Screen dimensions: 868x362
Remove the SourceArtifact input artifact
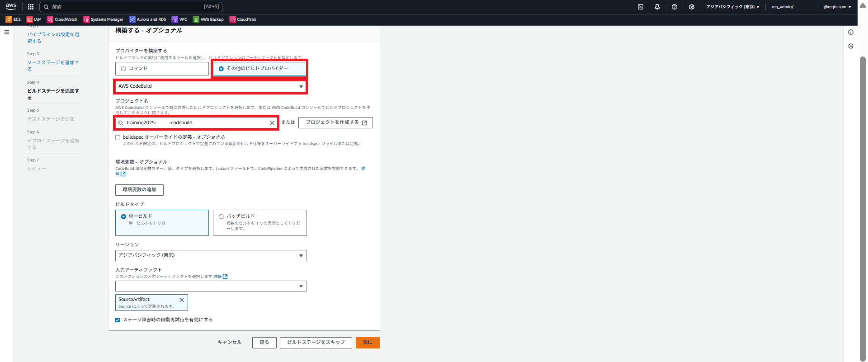pyautogui.click(x=182, y=300)
